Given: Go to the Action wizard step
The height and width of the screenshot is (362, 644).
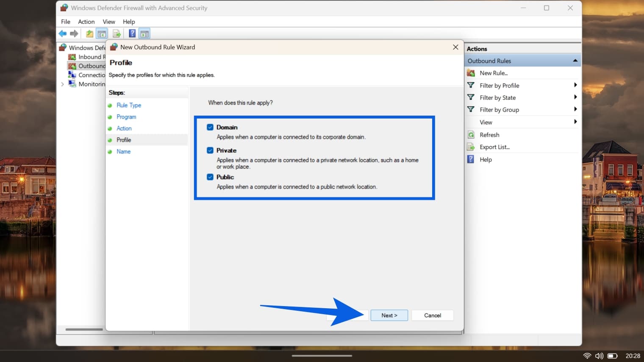Looking at the screenshot, I should coord(124,128).
